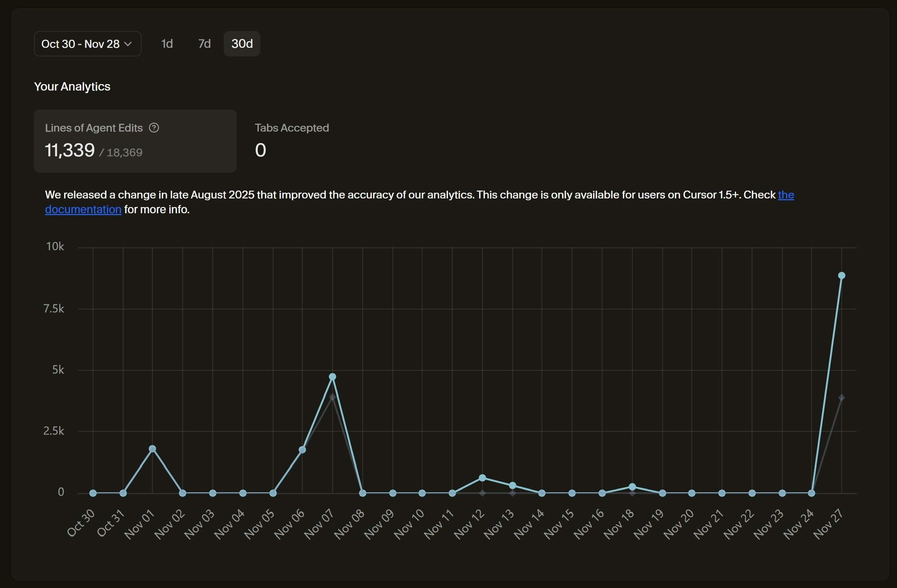Click the Nov 12 data point
This screenshot has width=897, height=588.
tap(482, 478)
